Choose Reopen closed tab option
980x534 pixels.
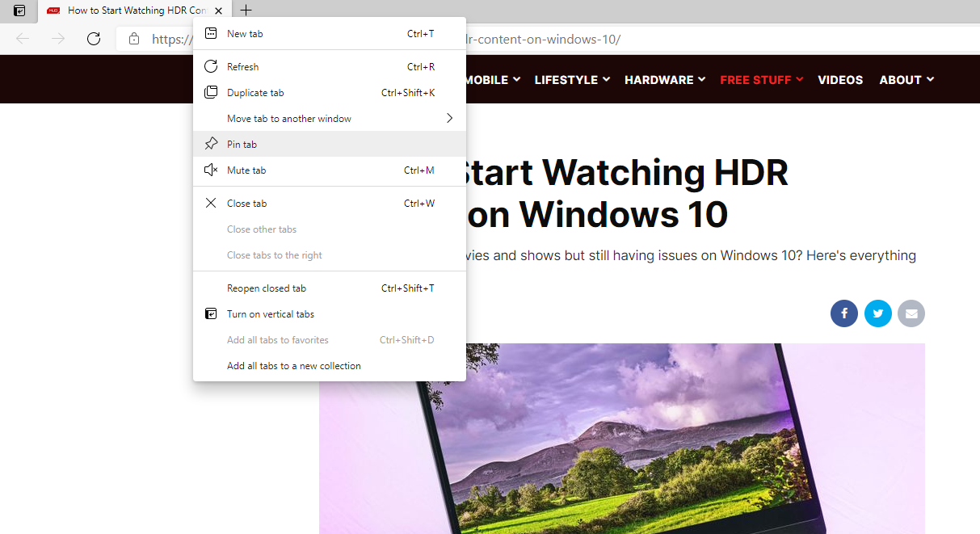click(267, 288)
